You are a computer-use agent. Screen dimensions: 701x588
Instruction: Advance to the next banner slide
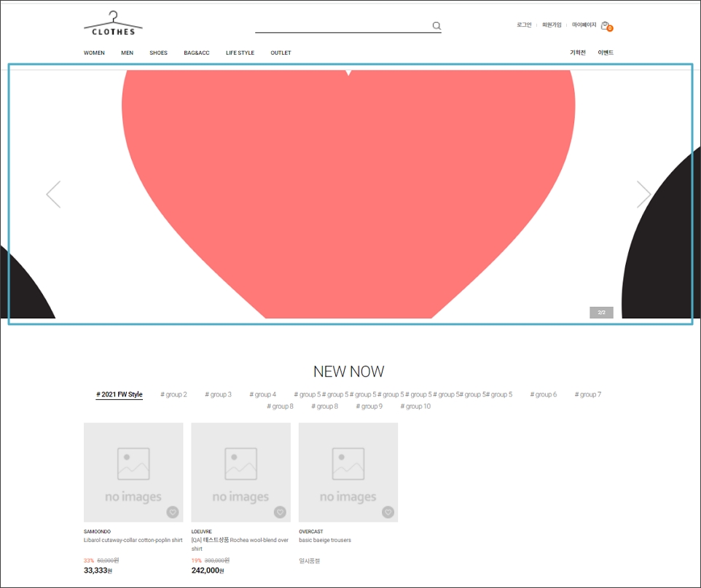643,195
